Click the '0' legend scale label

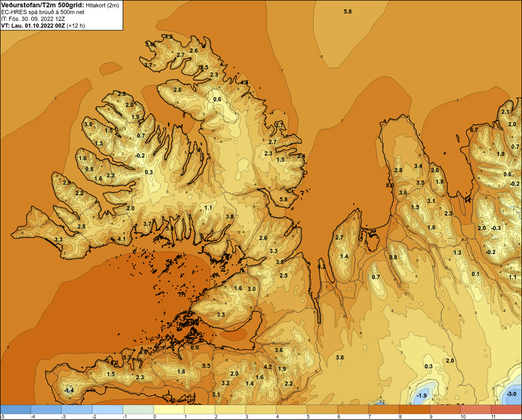click(x=155, y=417)
